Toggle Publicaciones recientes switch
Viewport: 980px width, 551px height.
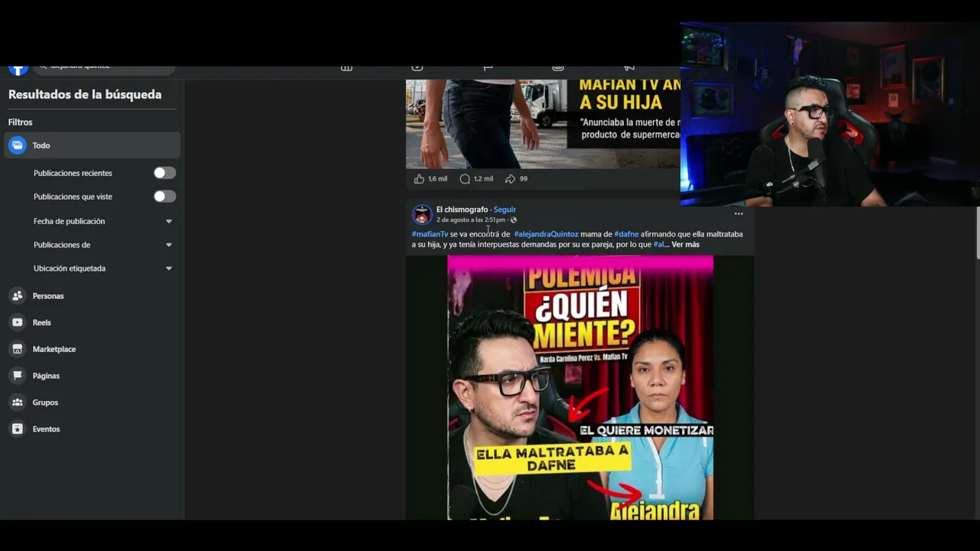click(165, 173)
